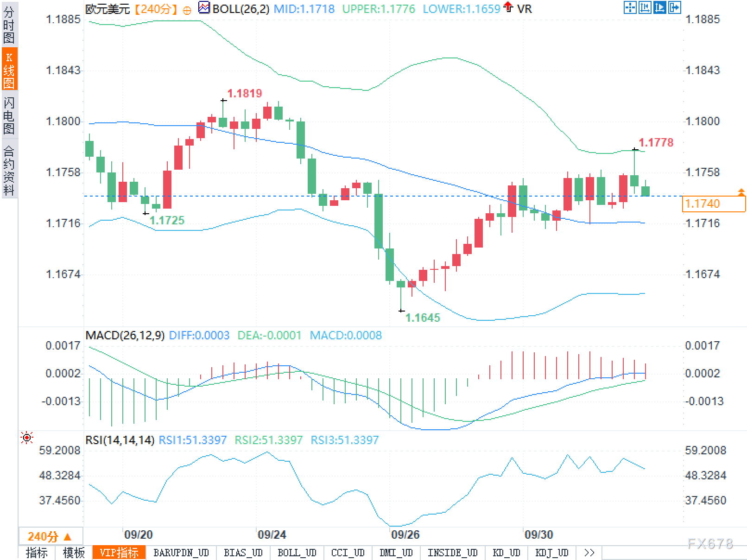The height and width of the screenshot is (560, 747).
Task: Click the red settings icon beside RSI panel
Action: coord(27,438)
